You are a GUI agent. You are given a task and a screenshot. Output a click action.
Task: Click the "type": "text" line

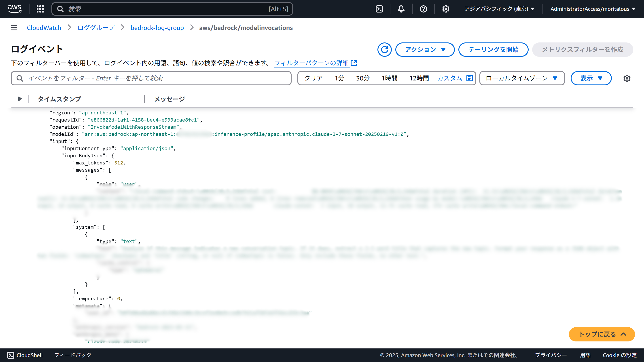tap(119, 242)
